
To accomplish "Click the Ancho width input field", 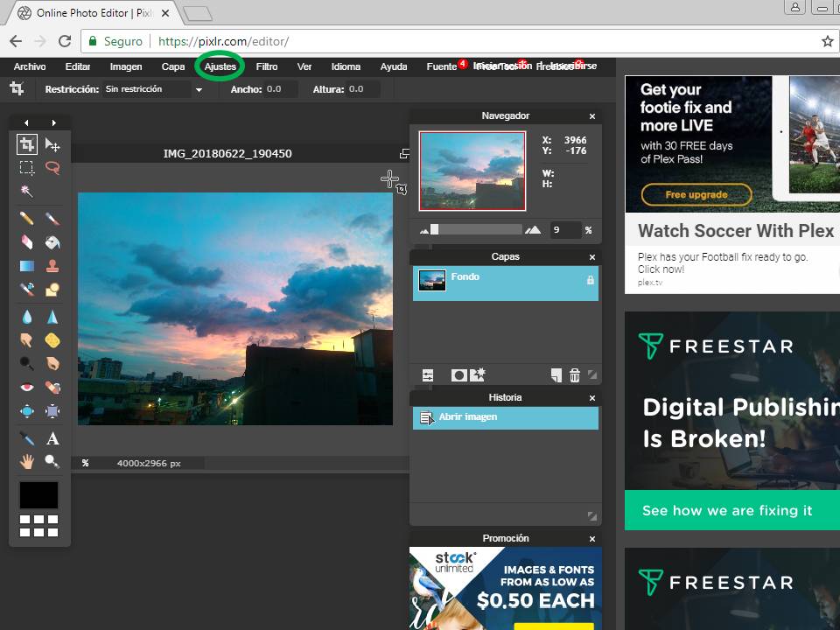I will (281, 89).
